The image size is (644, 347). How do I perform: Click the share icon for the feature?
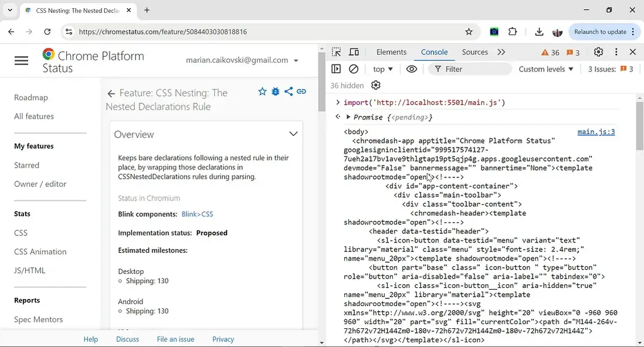pos(289,91)
